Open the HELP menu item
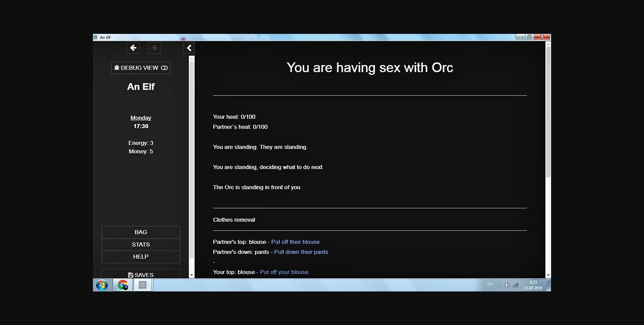Screen dimensions: 644x325 (x=141, y=257)
